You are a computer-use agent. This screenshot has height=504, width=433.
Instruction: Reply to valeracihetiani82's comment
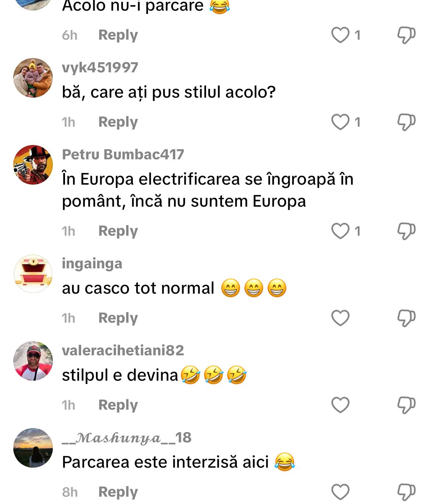(118, 405)
